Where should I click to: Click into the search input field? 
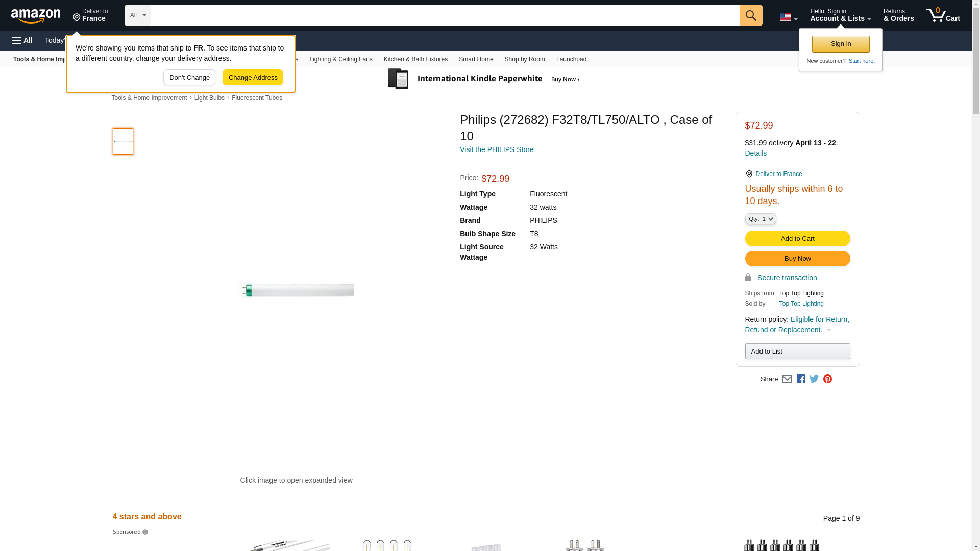coord(444,15)
